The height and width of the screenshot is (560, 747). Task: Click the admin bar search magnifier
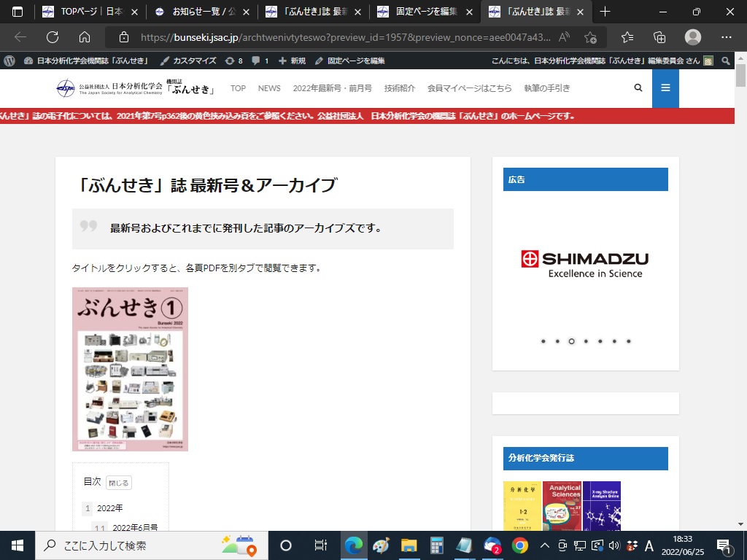pyautogui.click(x=726, y=61)
